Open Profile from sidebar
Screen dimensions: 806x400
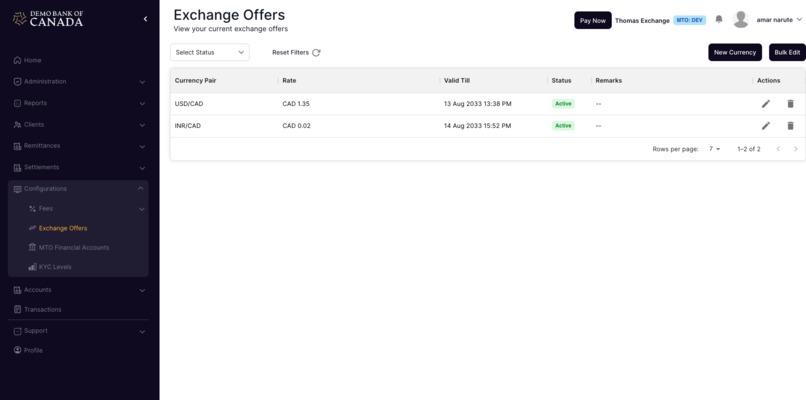click(33, 351)
